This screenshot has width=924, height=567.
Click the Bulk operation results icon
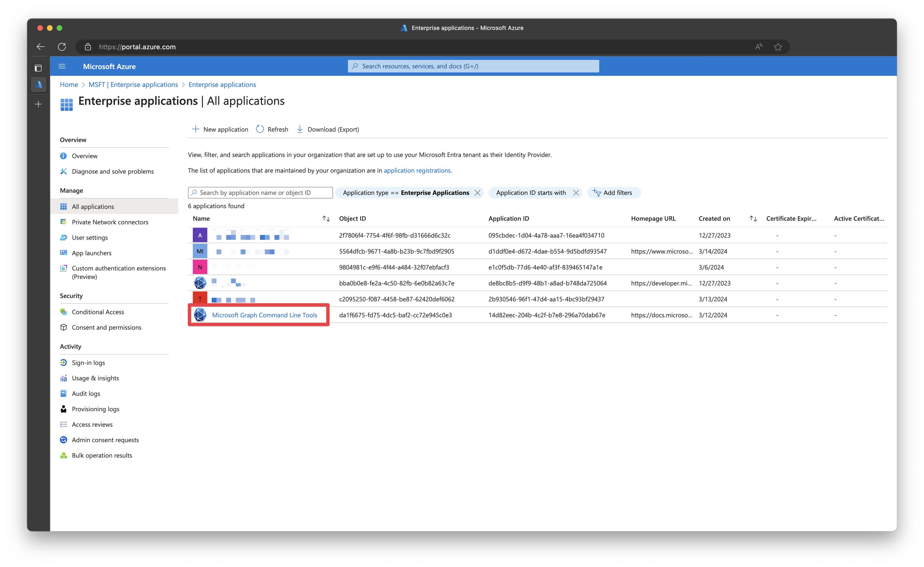[63, 455]
